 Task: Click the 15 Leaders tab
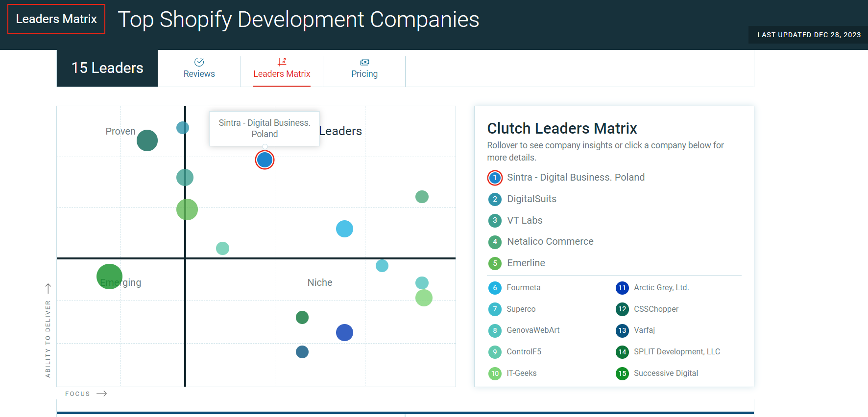[x=107, y=68]
